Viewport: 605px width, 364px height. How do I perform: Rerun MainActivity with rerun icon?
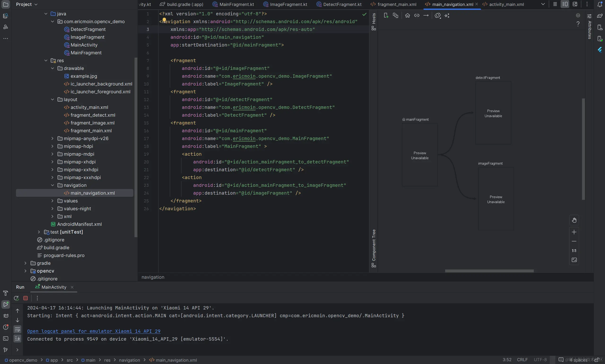coord(16,298)
